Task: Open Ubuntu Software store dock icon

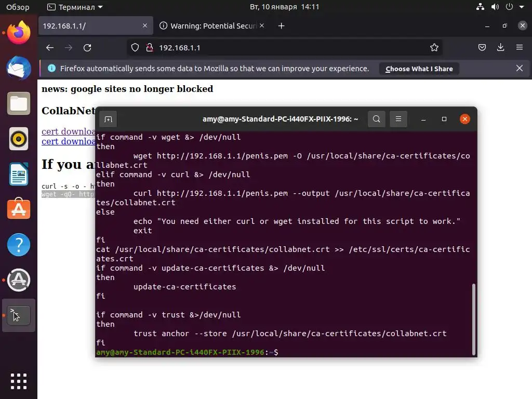Action: (19, 209)
